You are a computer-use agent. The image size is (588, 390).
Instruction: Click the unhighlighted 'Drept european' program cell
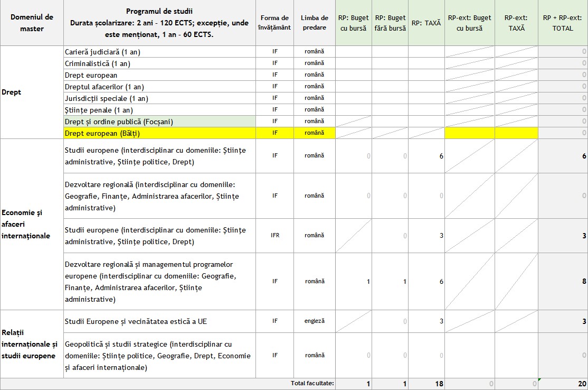coord(160,75)
